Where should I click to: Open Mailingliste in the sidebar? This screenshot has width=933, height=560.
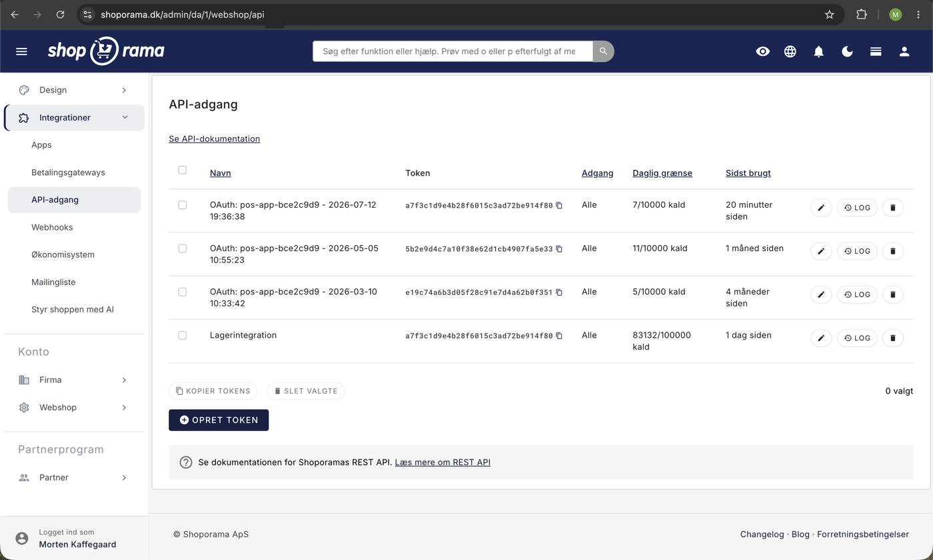coord(53,282)
